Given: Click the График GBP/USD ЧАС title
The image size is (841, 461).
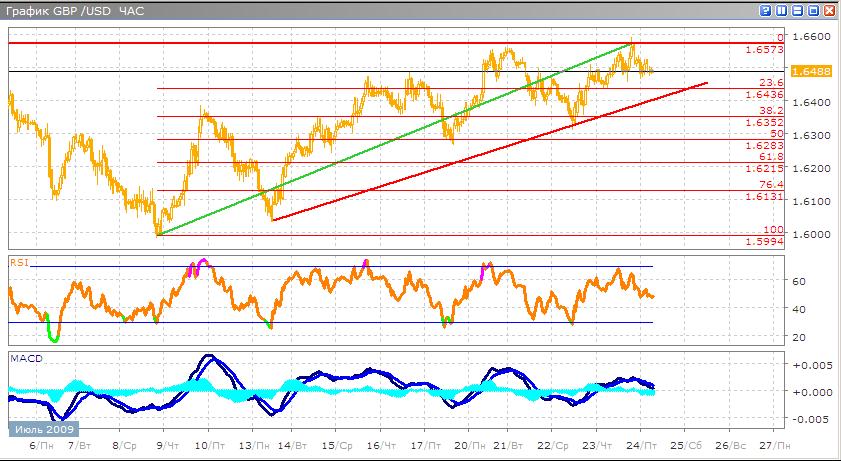Looking at the screenshot, I should 75,11.
